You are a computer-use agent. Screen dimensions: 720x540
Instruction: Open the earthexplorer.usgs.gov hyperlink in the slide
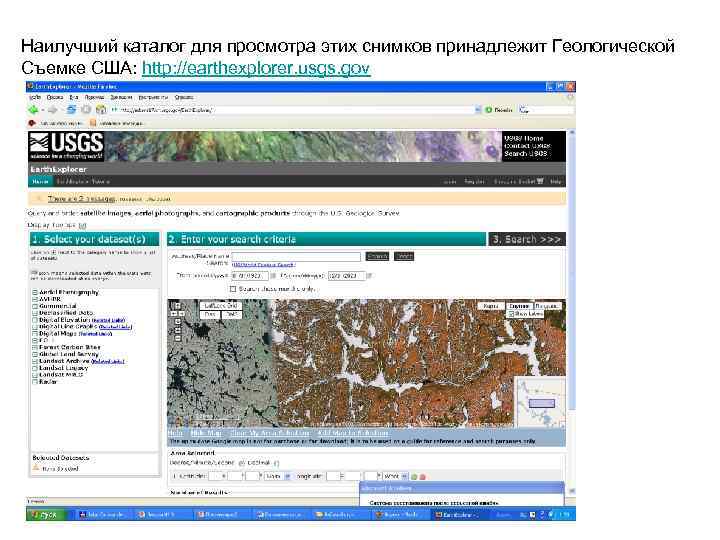[x=256, y=68]
